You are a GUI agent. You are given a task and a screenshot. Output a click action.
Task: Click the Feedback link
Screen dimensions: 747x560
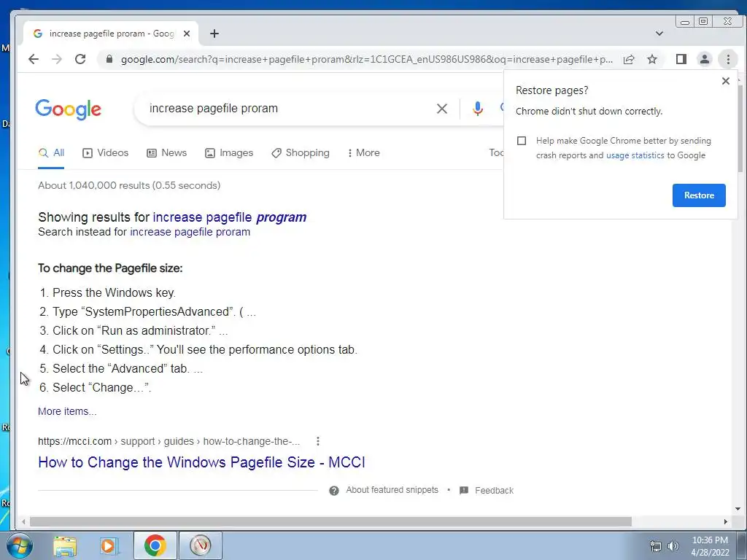494,491
